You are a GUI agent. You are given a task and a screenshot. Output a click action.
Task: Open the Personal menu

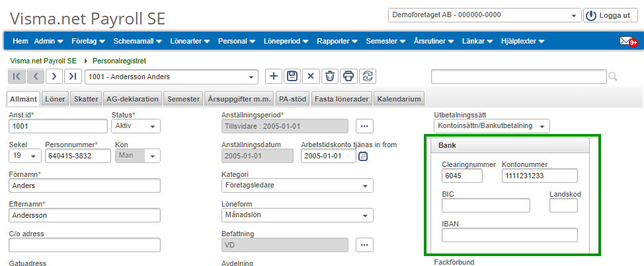pyautogui.click(x=237, y=41)
